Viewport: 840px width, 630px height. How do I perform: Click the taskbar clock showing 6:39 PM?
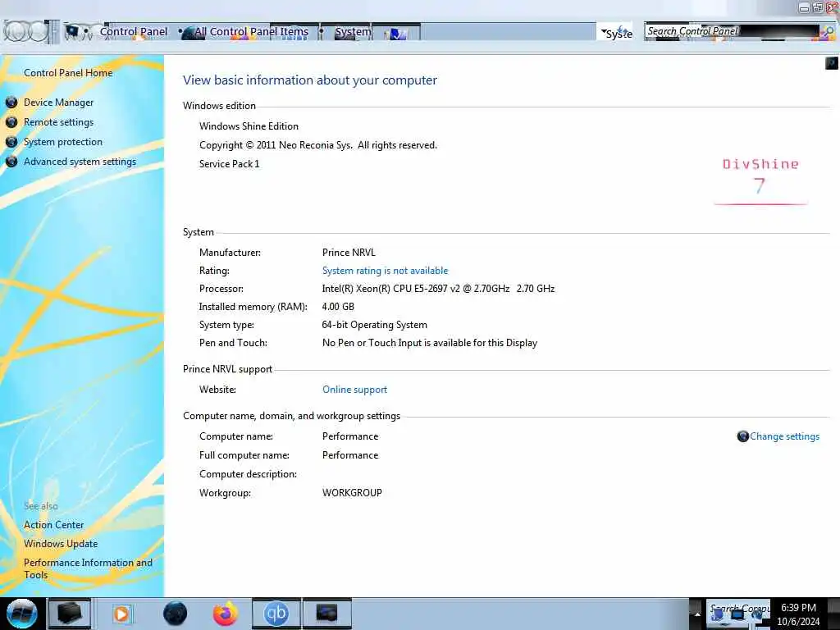(x=798, y=614)
